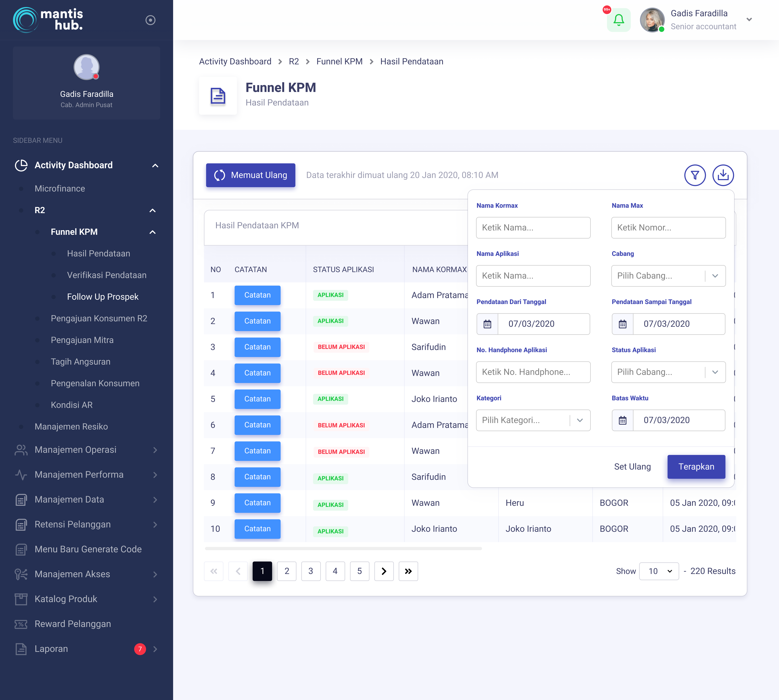
Task: Click next page arrow in pagination
Action: [x=384, y=571]
